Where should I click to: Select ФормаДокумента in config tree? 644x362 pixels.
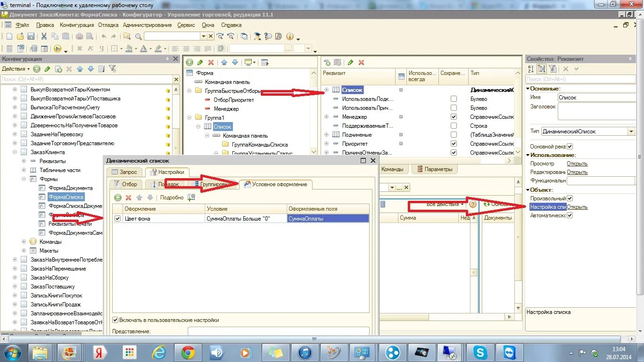click(x=71, y=188)
